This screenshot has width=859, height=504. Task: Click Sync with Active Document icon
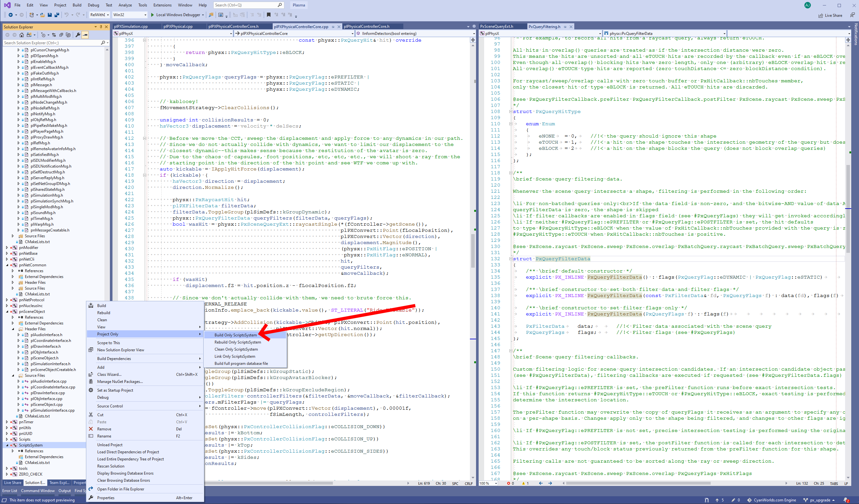pos(54,35)
